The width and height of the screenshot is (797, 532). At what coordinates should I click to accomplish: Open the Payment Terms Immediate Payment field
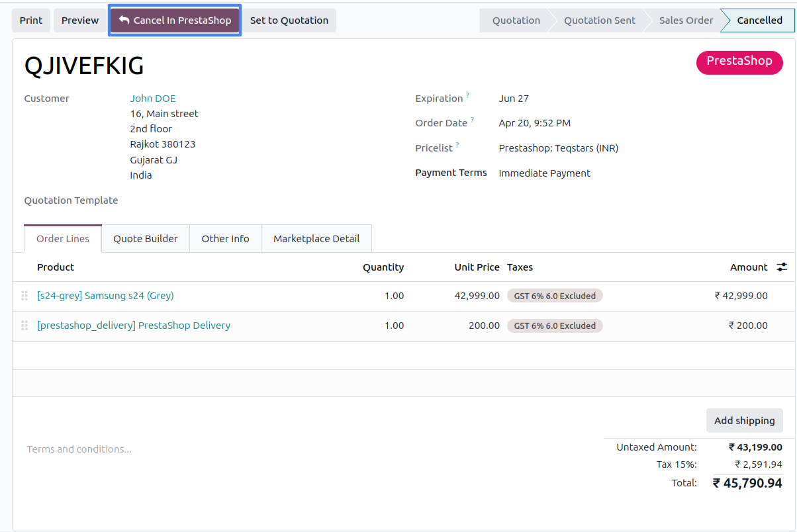545,173
